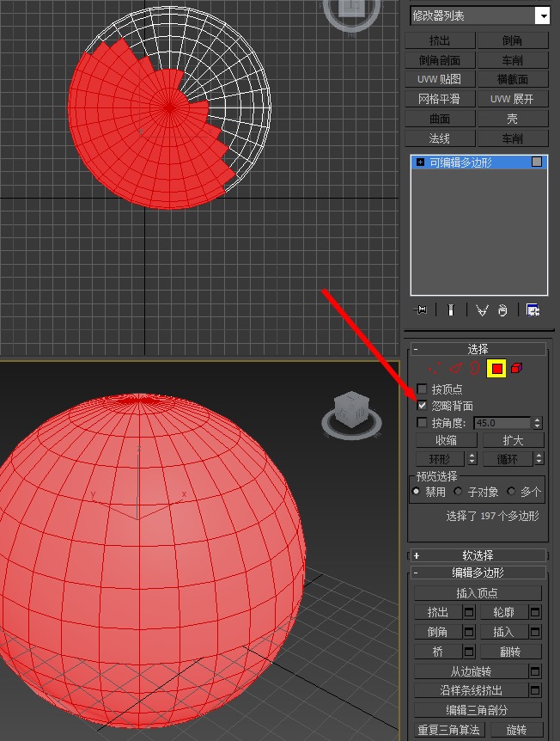Select Edge sub-object level icon

[x=455, y=368]
